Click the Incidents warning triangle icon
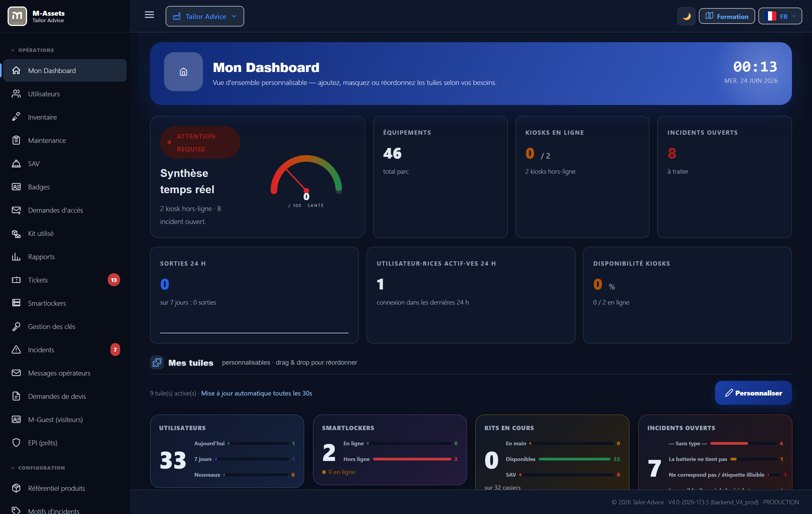Viewport: 812px width, 514px height. (x=16, y=350)
